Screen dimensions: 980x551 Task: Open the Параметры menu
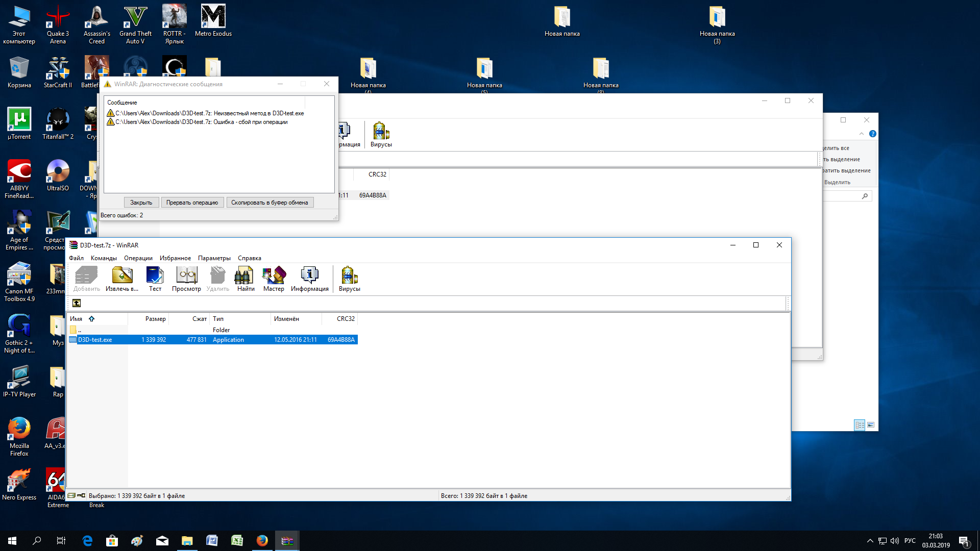(x=214, y=258)
